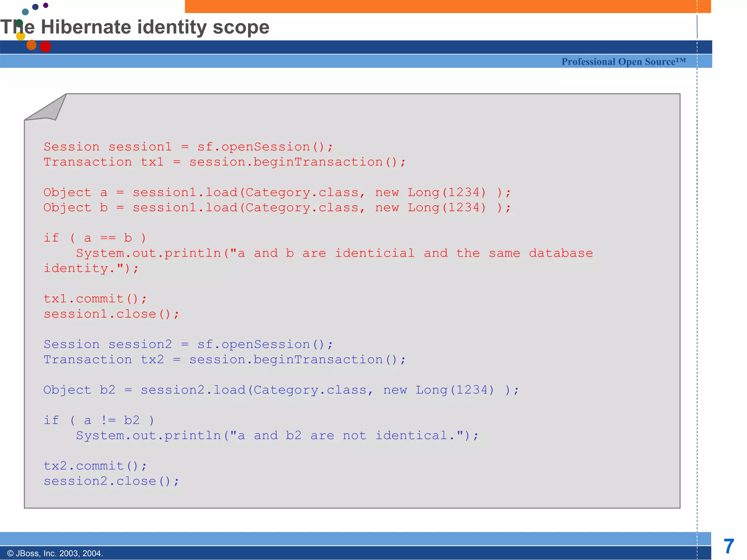747x560 pixels.
Task: Click the slide page number 7
Action: 729,546
